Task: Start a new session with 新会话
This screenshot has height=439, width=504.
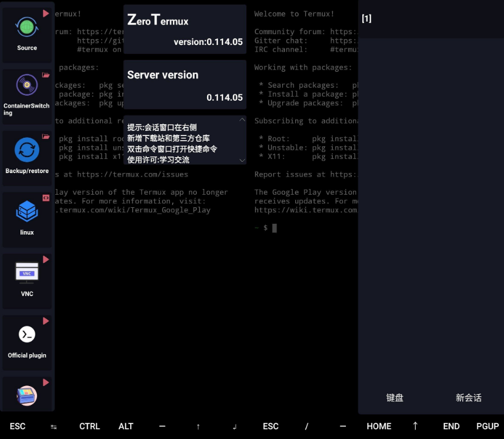Action: point(469,397)
